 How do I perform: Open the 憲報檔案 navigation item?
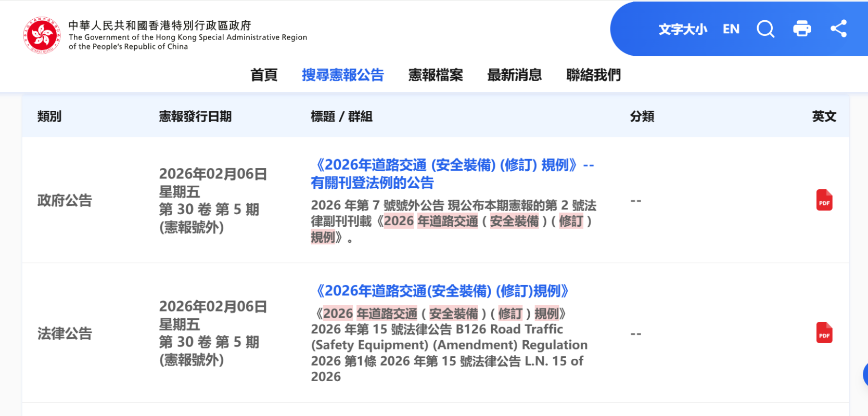point(436,75)
